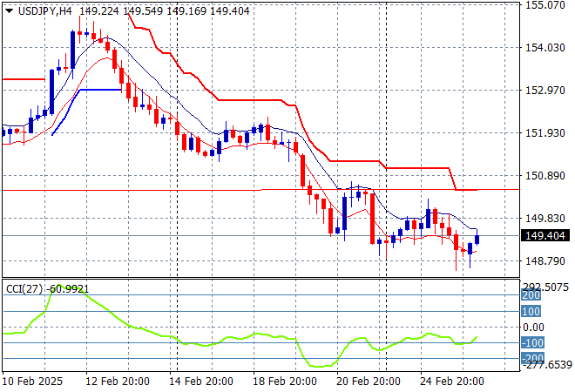Click the 12 Feb 20:00 time label
This screenshot has width=575, height=392.
click(118, 382)
